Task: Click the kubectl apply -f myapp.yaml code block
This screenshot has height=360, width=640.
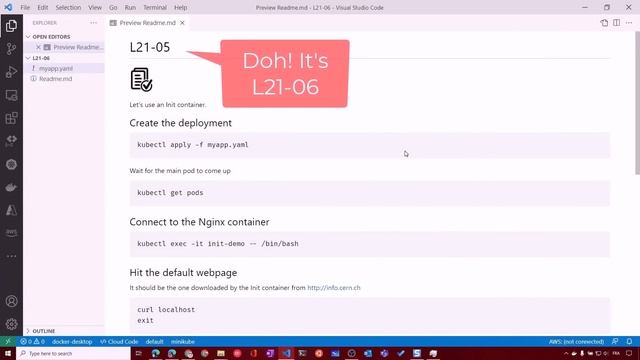Action: coord(369,145)
